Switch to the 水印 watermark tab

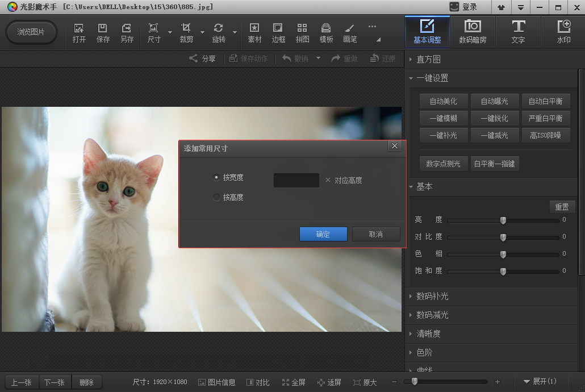tap(563, 32)
